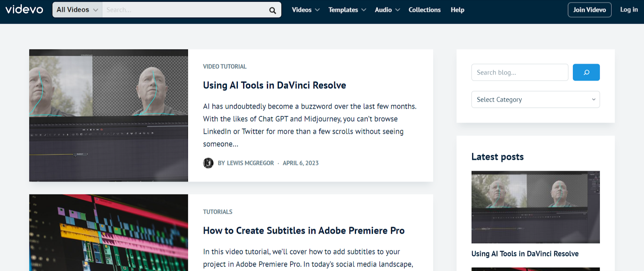Expand the Templates menu

[x=347, y=10]
